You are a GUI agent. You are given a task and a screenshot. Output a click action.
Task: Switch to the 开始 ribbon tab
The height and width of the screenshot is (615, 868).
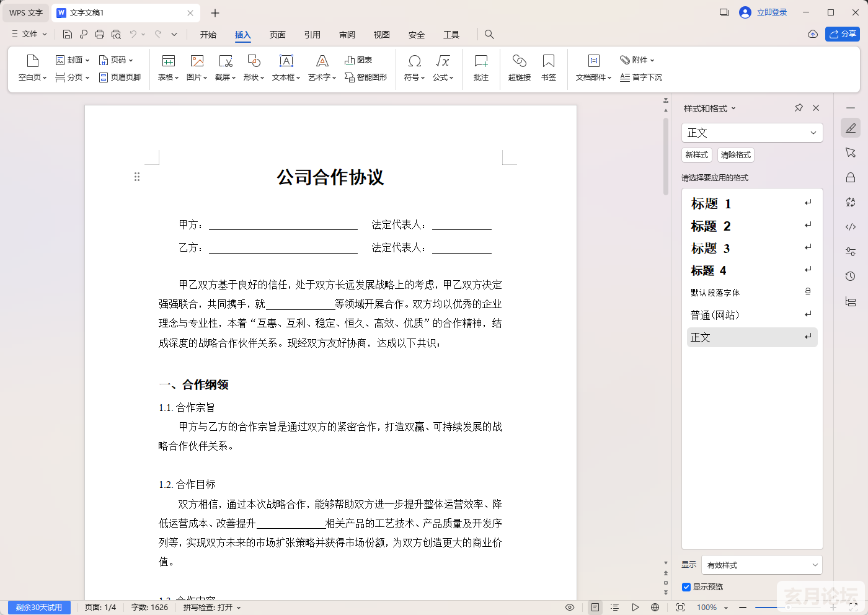(x=208, y=35)
